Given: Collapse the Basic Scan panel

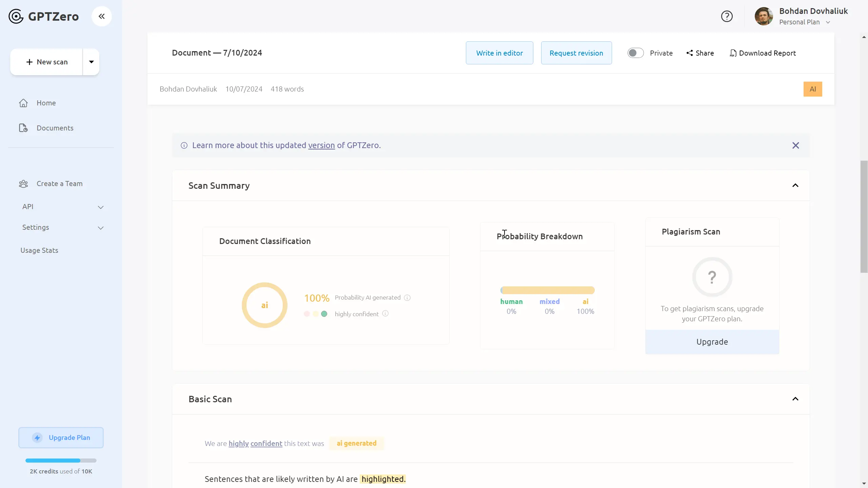Looking at the screenshot, I should tap(795, 399).
